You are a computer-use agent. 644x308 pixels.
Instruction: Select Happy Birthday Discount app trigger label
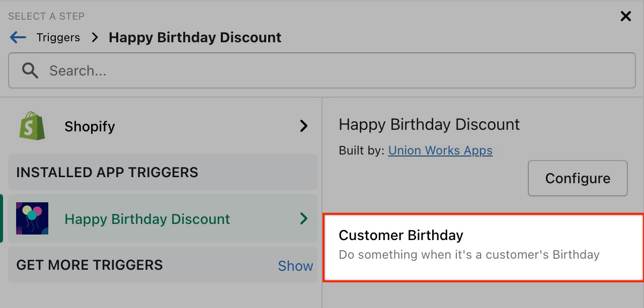click(x=147, y=219)
